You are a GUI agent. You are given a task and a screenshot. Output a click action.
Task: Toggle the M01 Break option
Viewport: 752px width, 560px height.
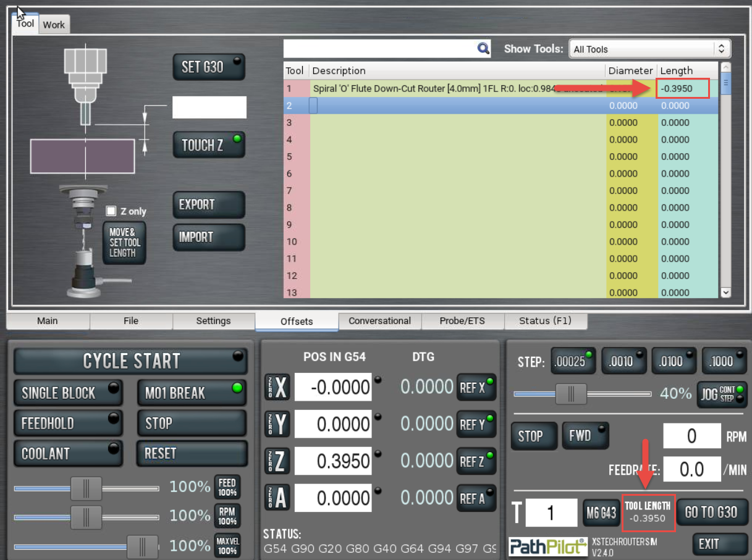[x=191, y=393]
